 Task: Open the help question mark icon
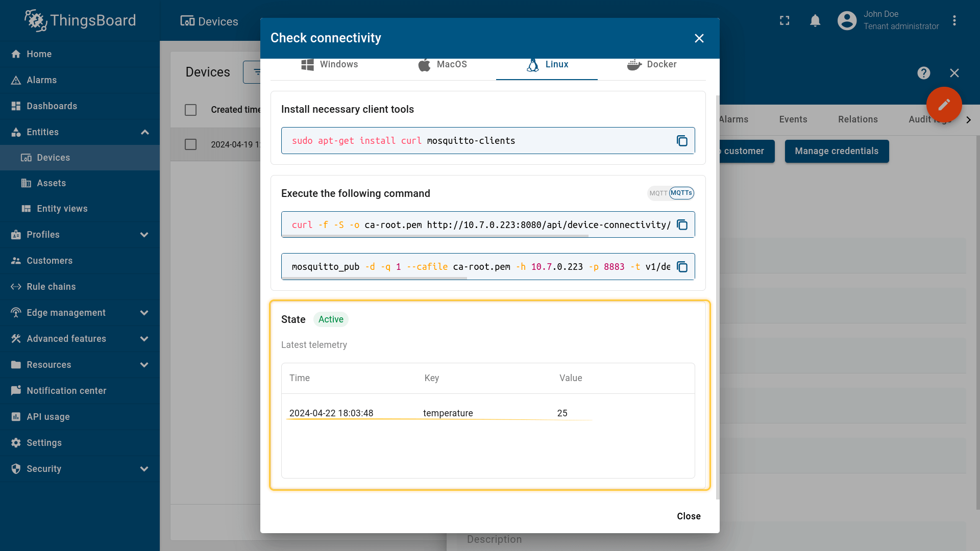point(923,73)
